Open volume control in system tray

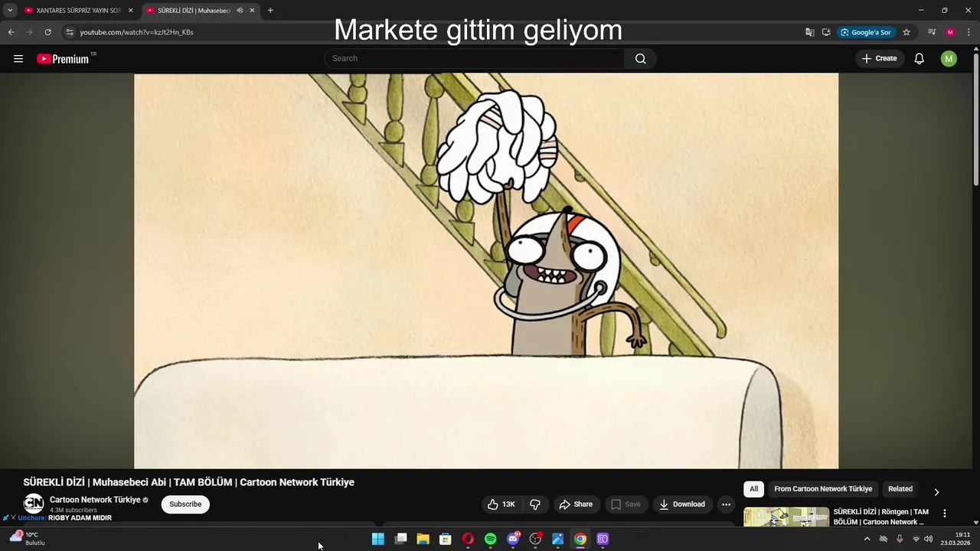coord(929,539)
